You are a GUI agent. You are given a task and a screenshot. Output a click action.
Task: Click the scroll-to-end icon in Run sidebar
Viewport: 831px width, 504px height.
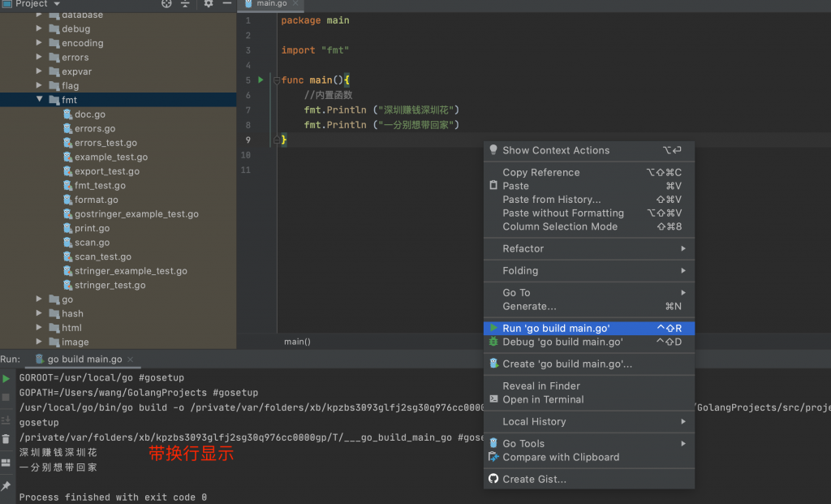(6, 420)
